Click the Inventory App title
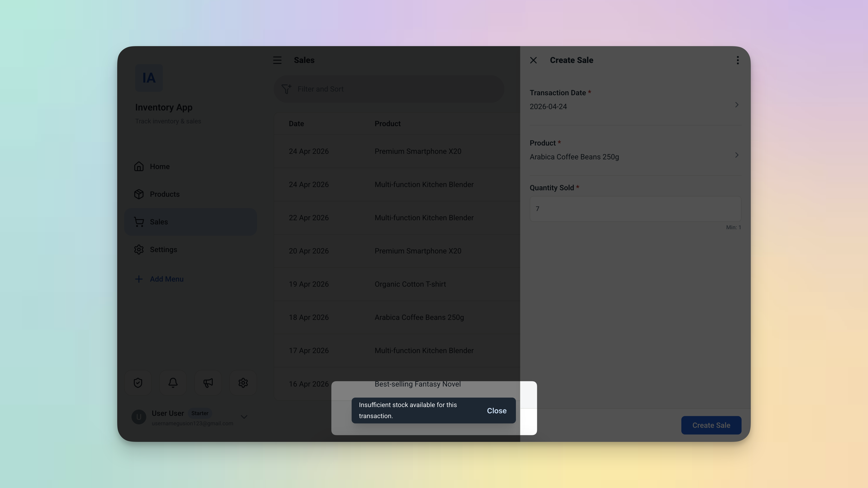The width and height of the screenshot is (868, 488). pos(164,107)
